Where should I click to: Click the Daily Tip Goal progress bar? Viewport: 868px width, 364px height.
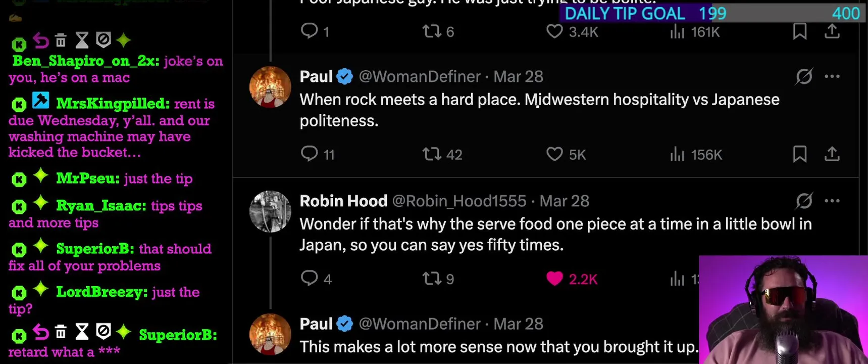coord(712,13)
